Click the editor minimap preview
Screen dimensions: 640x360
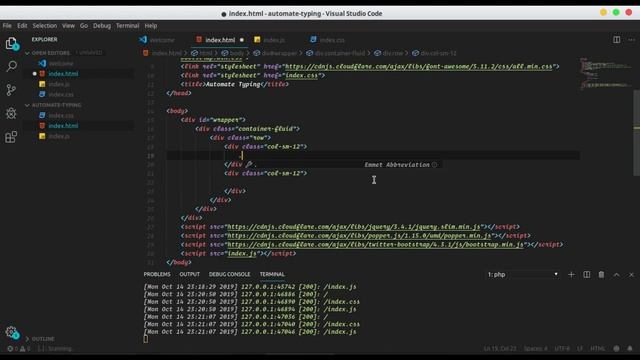(x=606, y=73)
